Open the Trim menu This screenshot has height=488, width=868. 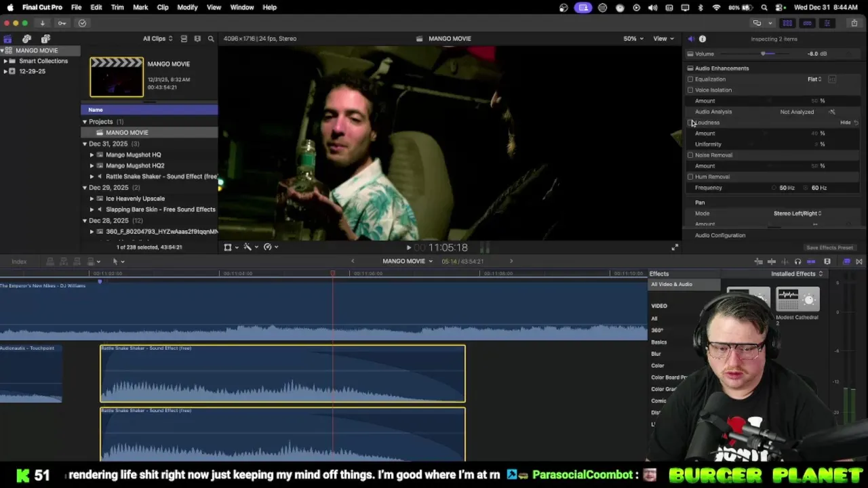(117, 7)
